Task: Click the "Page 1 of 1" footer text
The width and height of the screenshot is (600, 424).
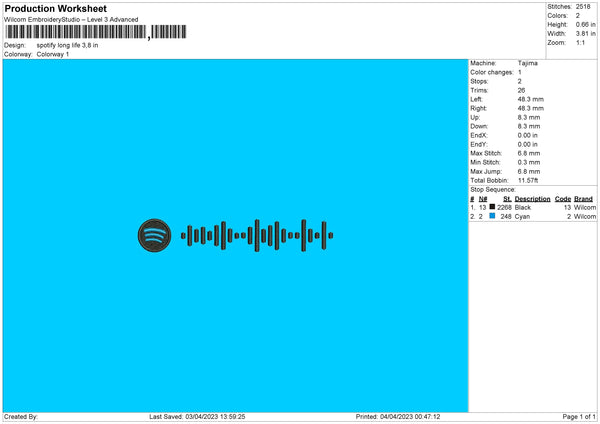Action: coord(579,417)
